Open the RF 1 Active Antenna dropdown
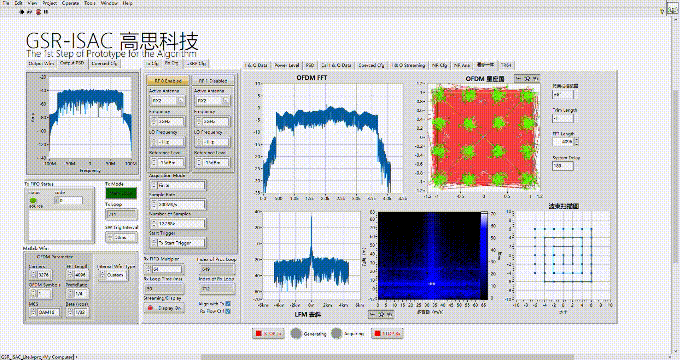680x360 pixels. 213,101
